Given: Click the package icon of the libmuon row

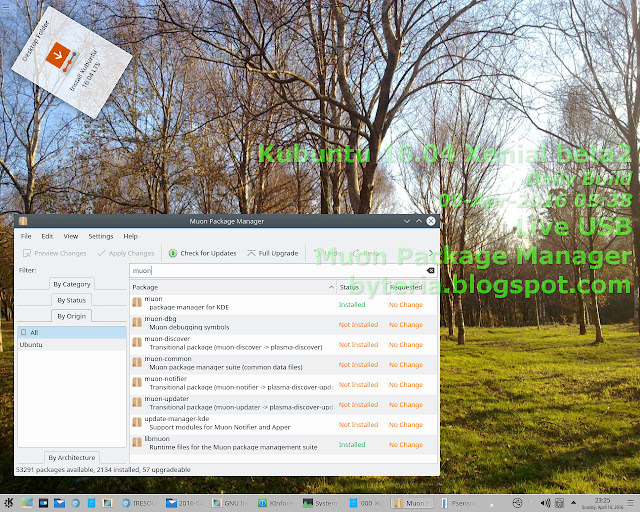Looking at the screenshot, I should click(x=137, y=442).
